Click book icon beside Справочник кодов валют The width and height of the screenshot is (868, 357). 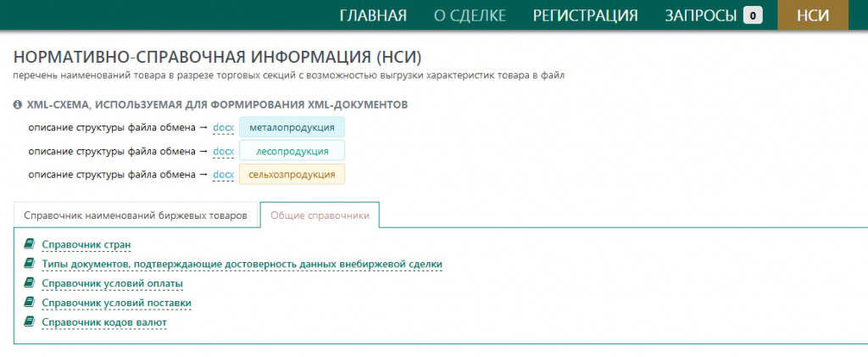point(30,321)
